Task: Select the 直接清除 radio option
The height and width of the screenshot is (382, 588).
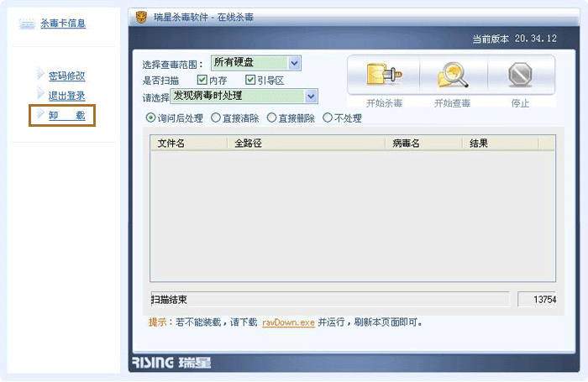Action: pos(216,118)
